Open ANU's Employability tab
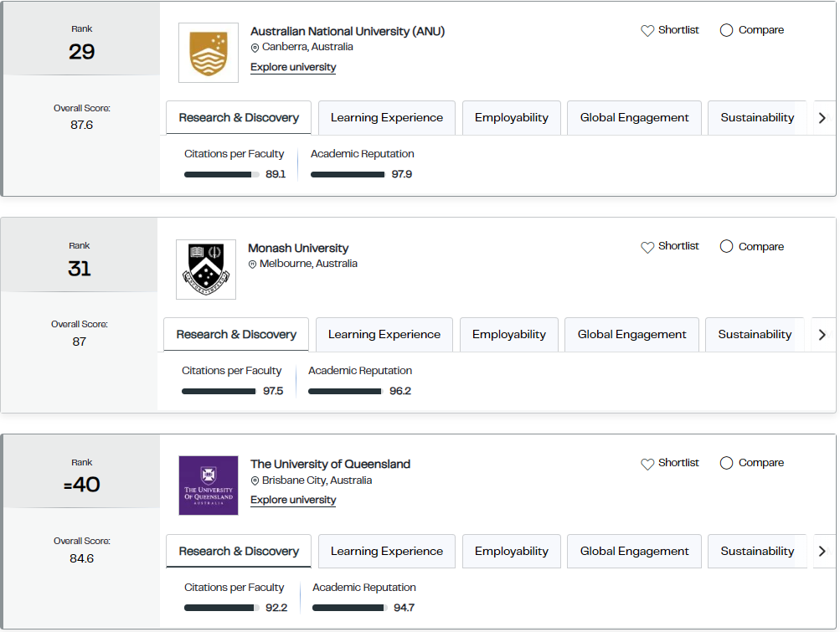Image resolution: width=840 pixels, height=632 pixels. pyautogui.click(x=512, y=118)
